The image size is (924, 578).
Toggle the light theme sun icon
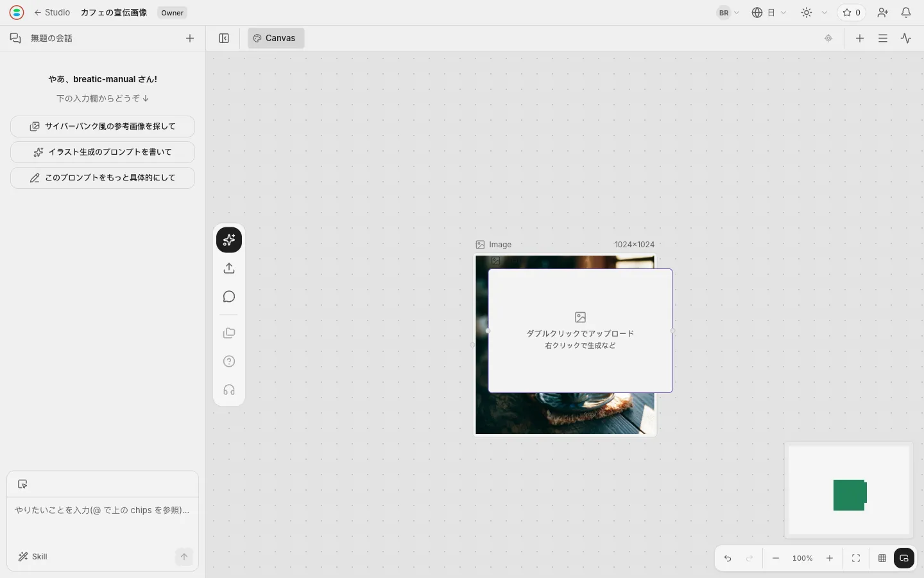click(807, 13)
